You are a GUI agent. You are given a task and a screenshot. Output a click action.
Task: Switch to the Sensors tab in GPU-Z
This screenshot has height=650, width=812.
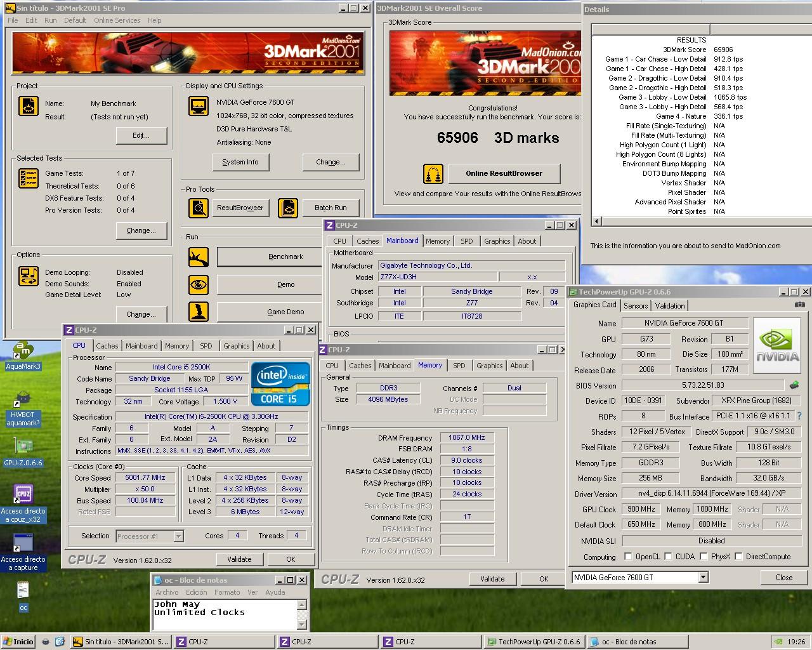pos(636,305)
